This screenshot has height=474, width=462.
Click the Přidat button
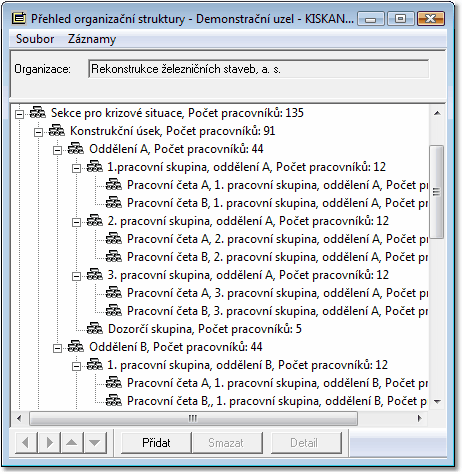coord(156,443)
